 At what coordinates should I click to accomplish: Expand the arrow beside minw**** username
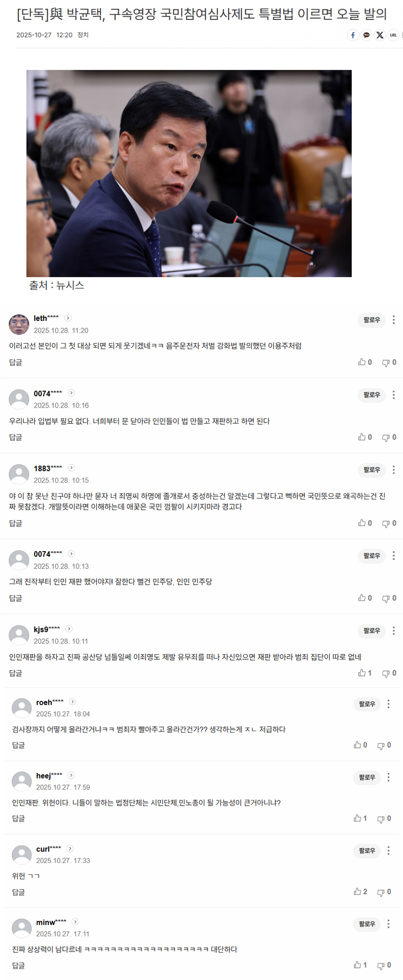coord(75,922)
